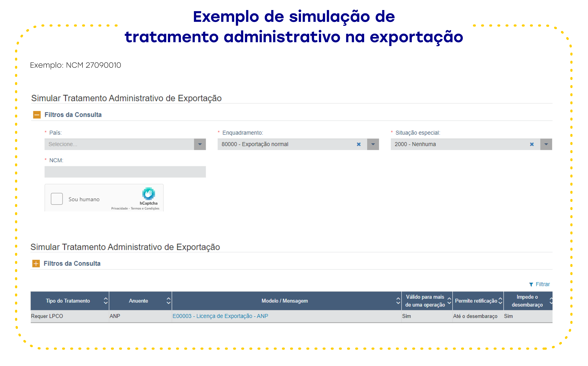
Task: Open the Enquadramento dropdown
Action: pos(373,144)
